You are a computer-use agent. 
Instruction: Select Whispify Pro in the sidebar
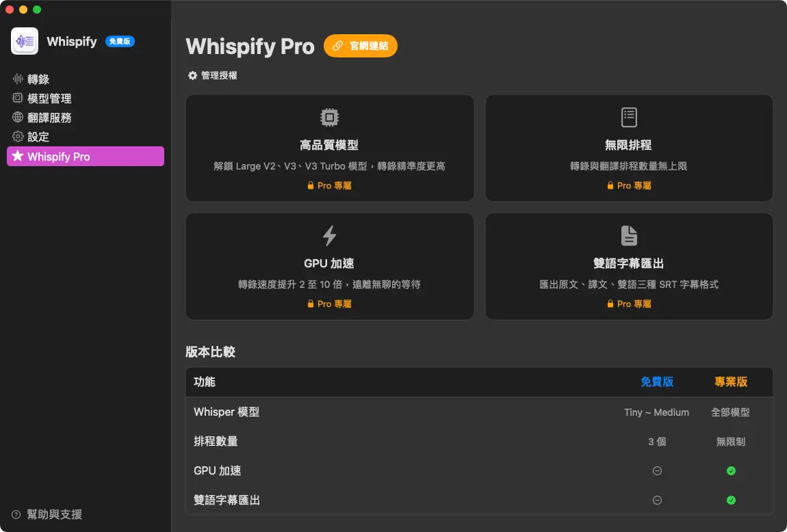85,156
